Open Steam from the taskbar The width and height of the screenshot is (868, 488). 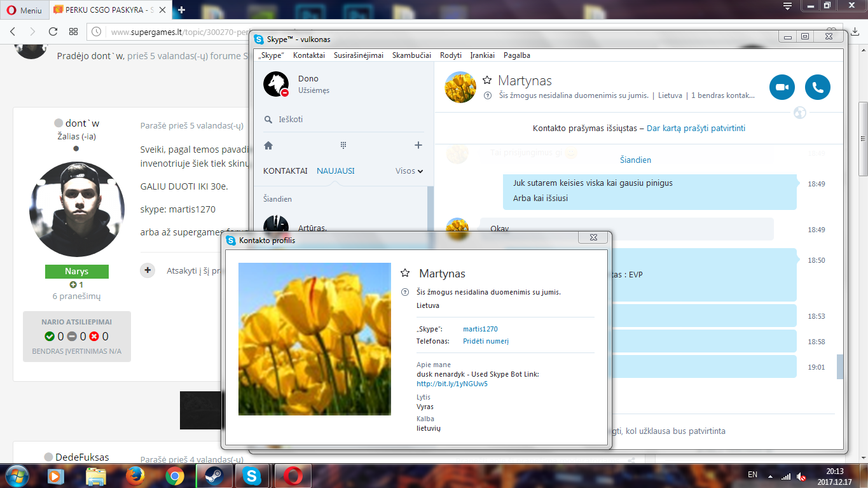point(214,476)
